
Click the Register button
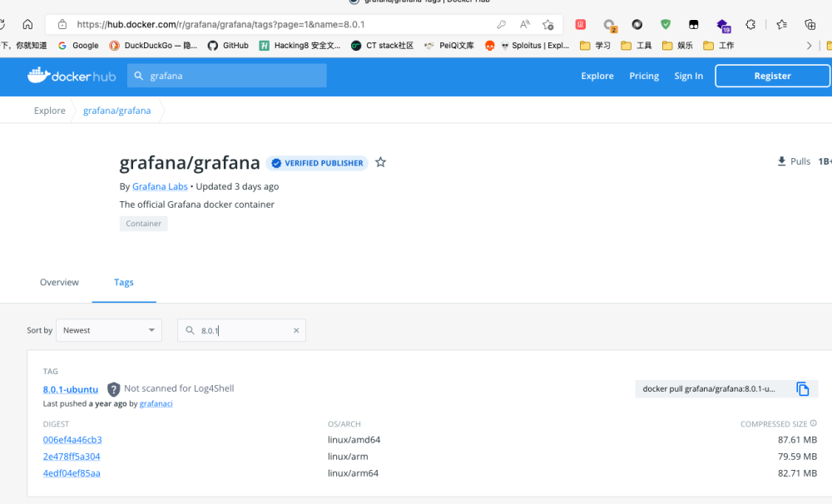(773, 76)
